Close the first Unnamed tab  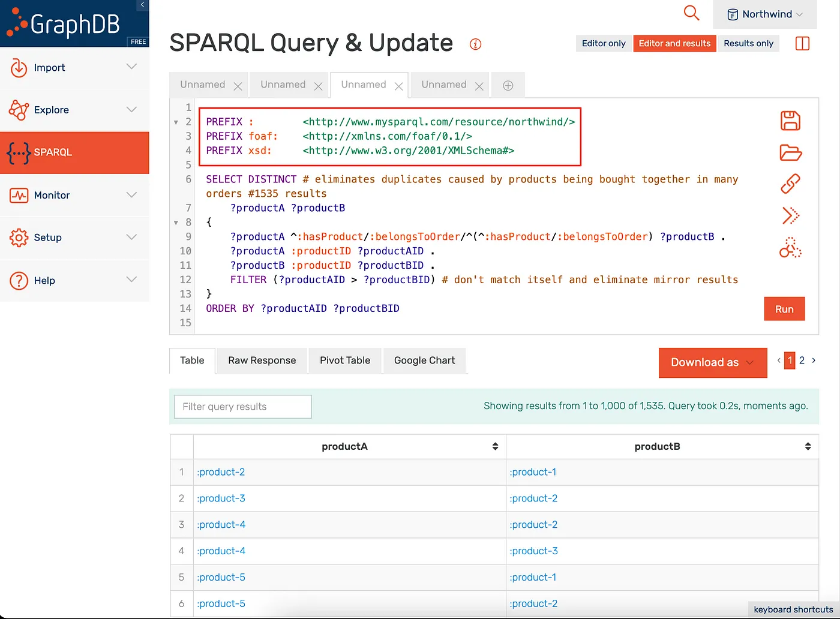click(238, 86)
